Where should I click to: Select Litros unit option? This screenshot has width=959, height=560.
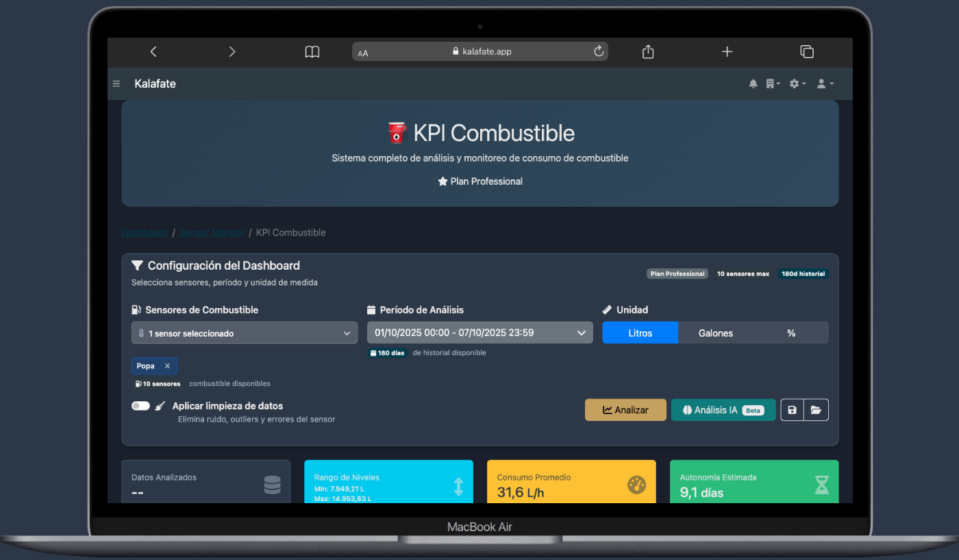(640, 333)
